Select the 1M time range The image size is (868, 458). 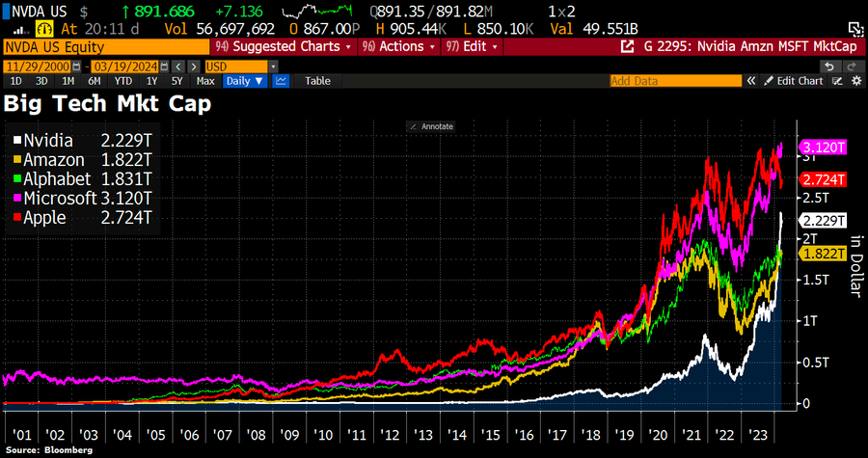[68, 81]
